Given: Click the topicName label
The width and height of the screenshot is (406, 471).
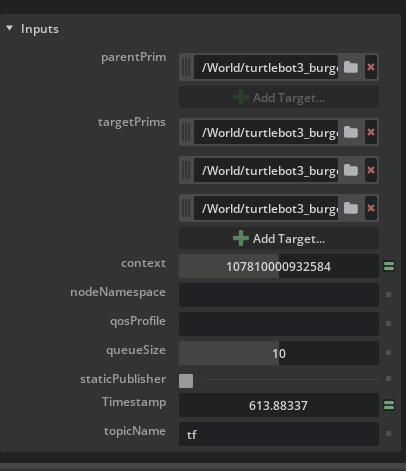Looking at the screenshot, I should pos(135,431).
